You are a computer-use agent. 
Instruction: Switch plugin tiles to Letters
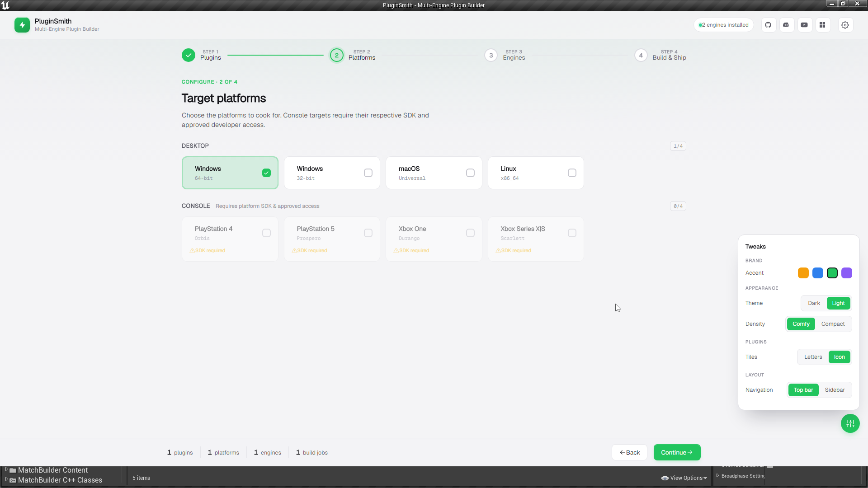pyautogui.click(x=813, y=357)
